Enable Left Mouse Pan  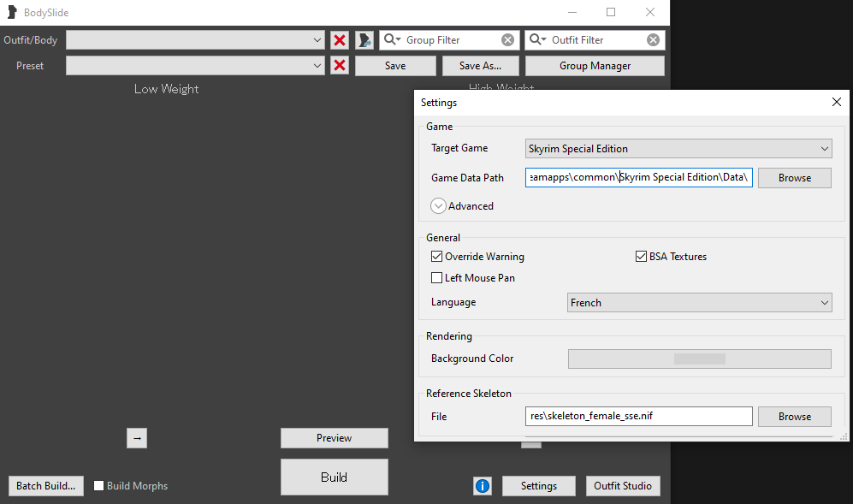click(x=437, y=277)
